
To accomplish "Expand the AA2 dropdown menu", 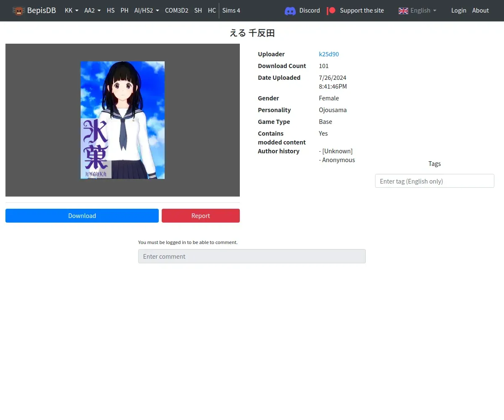I will coord(92,10).
